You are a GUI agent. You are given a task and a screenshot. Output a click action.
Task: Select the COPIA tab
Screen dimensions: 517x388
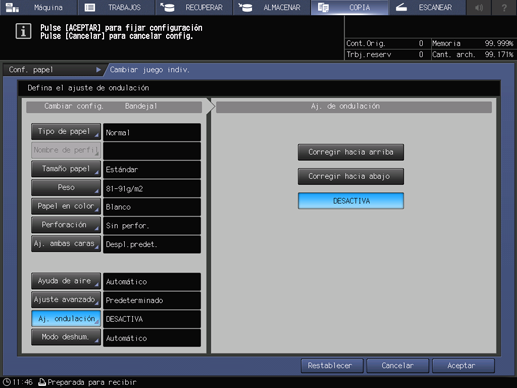pos(349,7)
